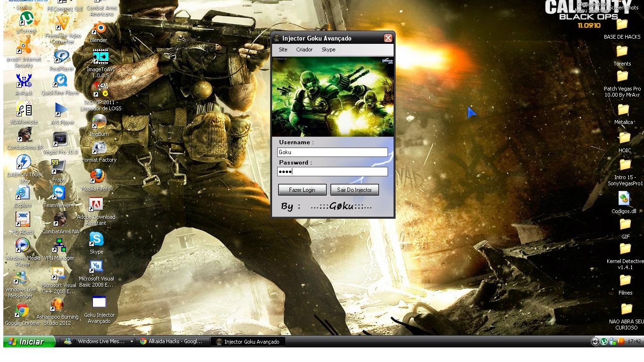
Task: Open the Skype desktop shortcut
Action: point(96,243)
